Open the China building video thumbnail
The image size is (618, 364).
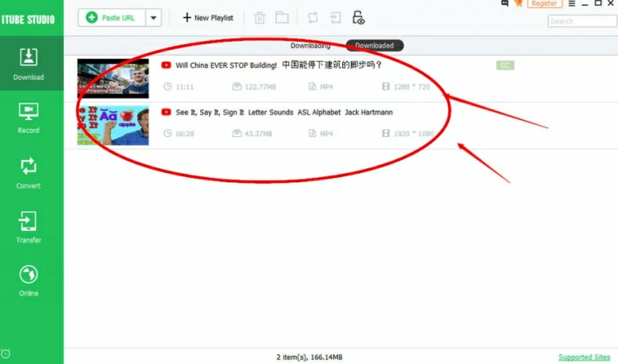(113, 79)
